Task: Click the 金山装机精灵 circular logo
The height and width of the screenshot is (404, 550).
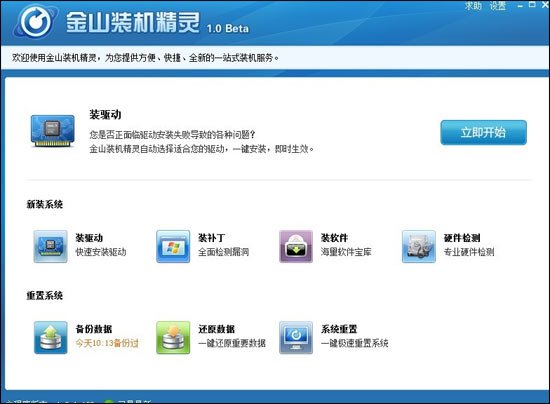Action: coord(35,22)
